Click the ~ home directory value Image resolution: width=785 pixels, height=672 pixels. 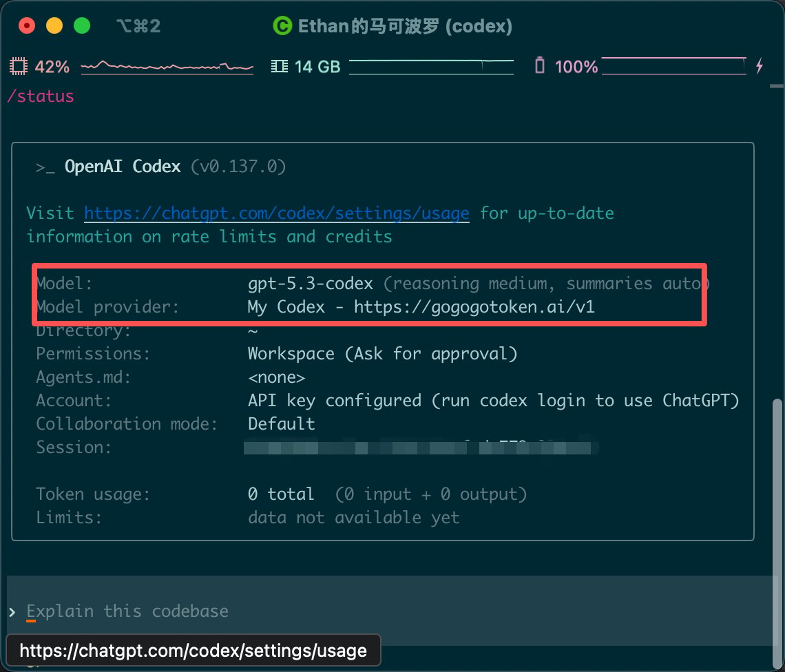pos(253,332)
